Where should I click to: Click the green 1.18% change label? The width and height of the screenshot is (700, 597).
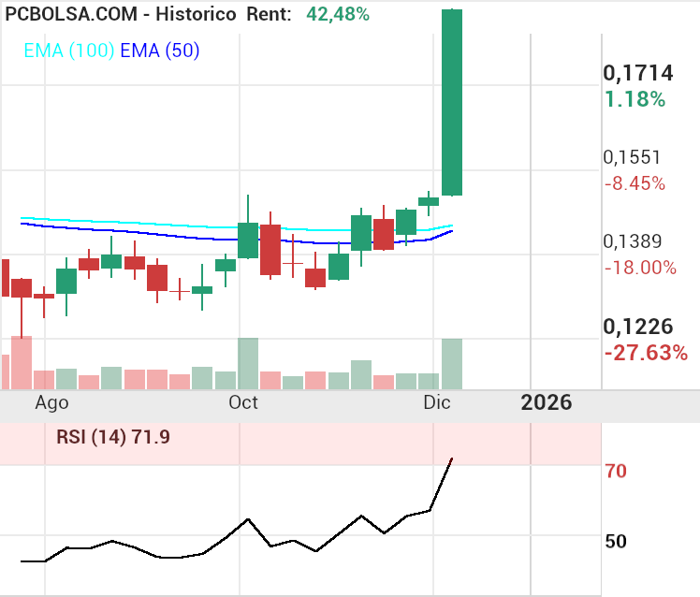click(x=634, y=99)
